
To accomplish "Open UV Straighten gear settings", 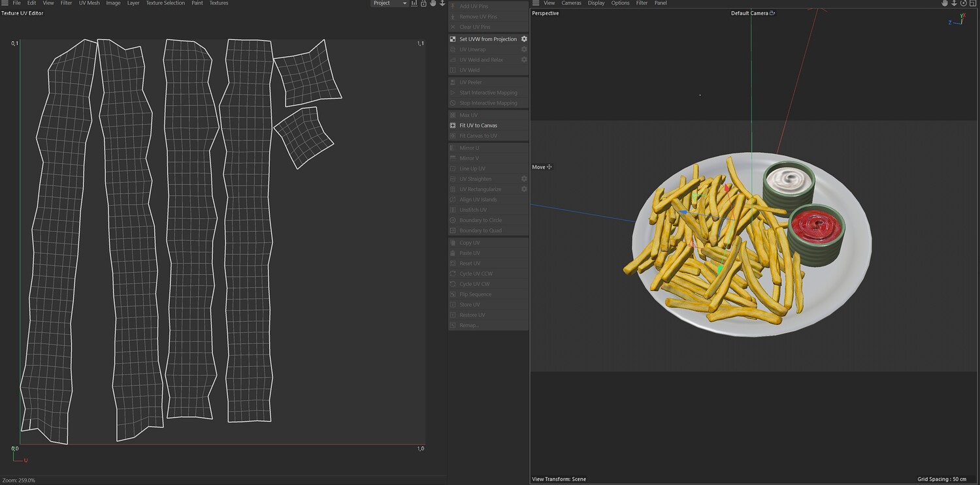I will click(524, 179).
